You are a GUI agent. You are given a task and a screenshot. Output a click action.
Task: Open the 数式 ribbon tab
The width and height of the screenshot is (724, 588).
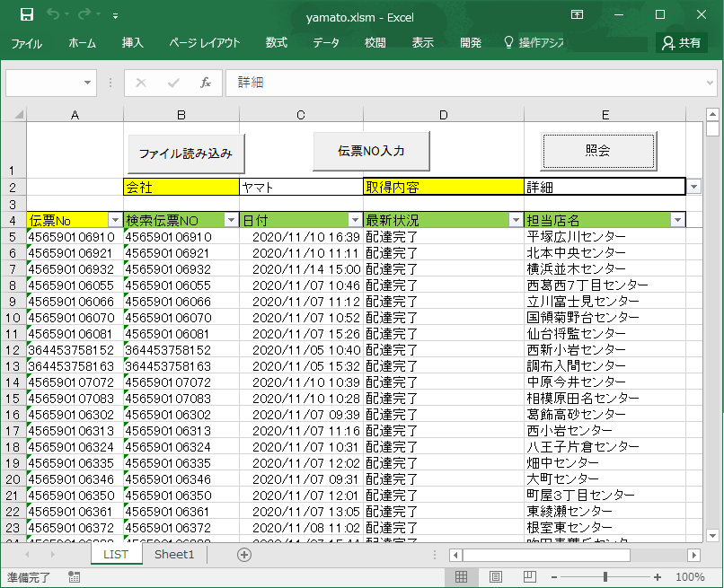(x=276, y=43)
